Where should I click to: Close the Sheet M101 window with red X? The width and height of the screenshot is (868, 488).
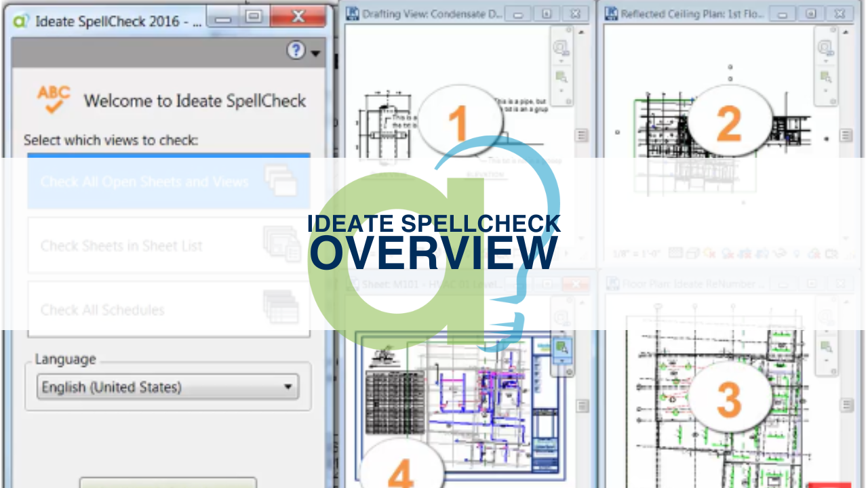(576, 284)
